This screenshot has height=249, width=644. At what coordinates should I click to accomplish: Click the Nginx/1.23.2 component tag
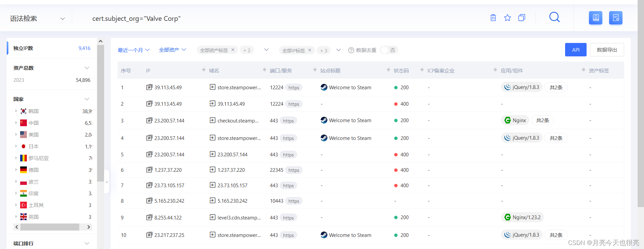522,217
